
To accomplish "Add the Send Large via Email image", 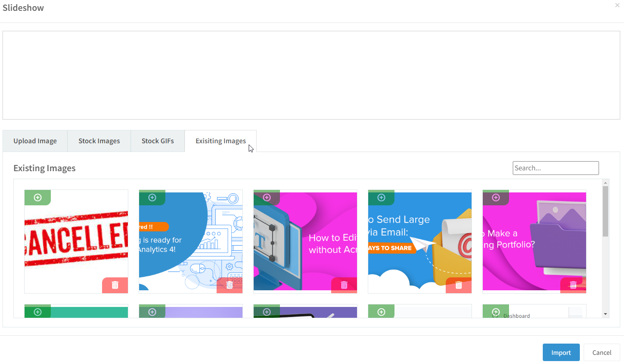I will [381, 197].
